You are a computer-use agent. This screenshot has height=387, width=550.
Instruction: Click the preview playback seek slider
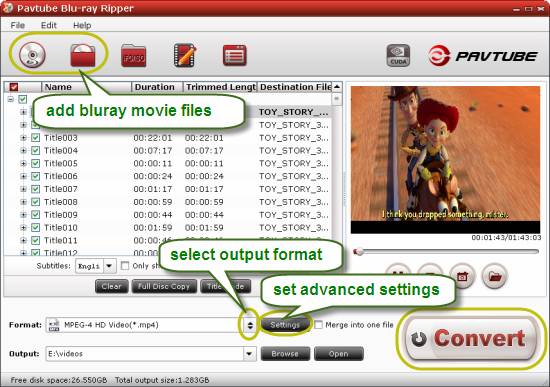445,252
